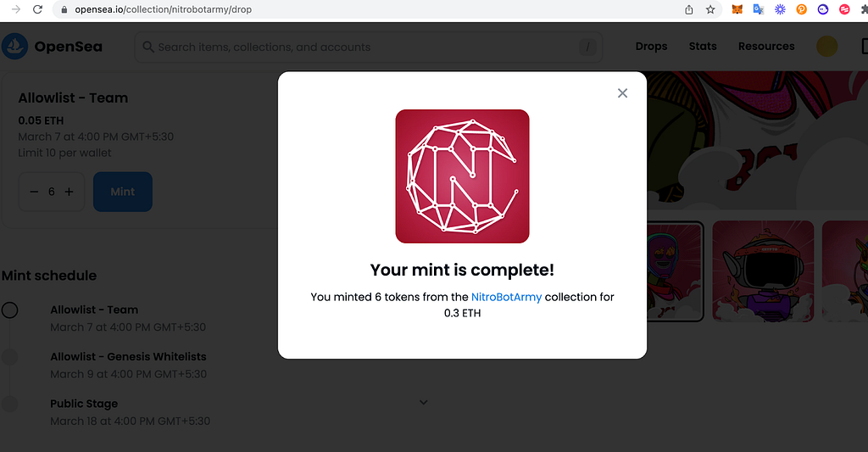
Task: Click the 0.3 ETH total text
Action: 462,313
